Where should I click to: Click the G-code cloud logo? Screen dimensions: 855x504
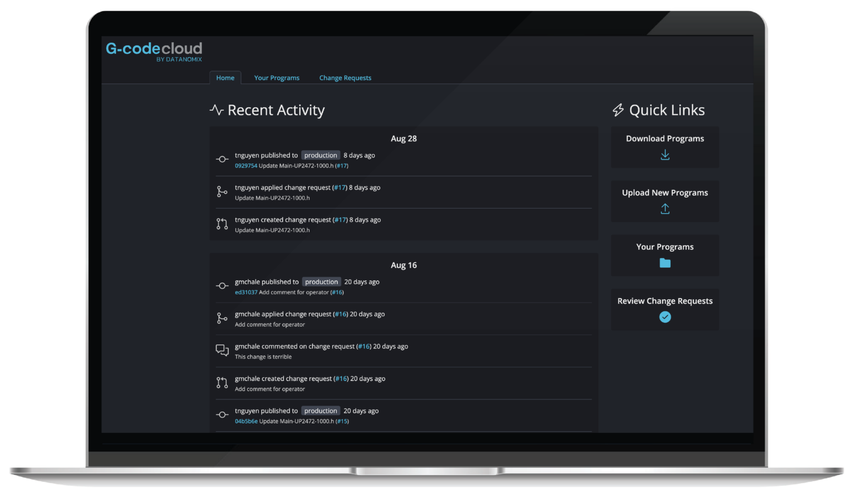pos(154,51)
